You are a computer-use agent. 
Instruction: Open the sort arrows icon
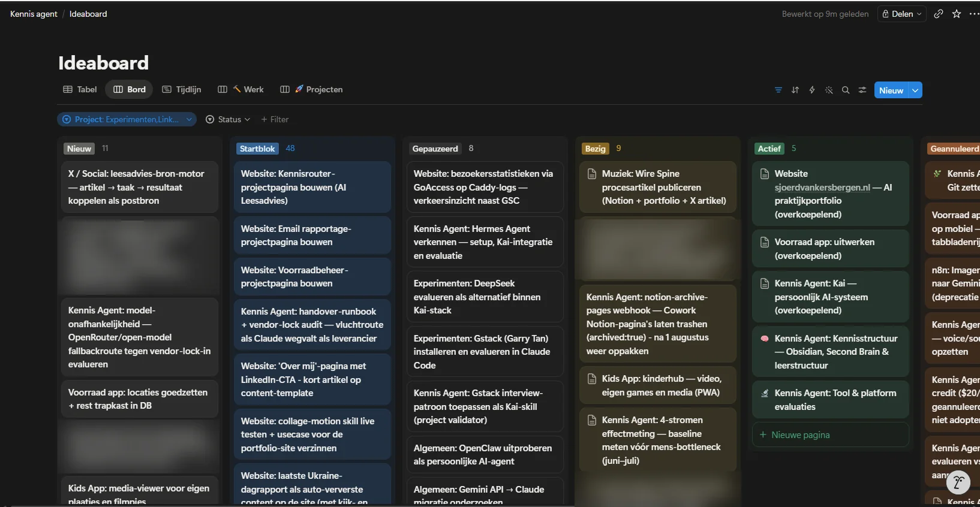tap(795, 90)
